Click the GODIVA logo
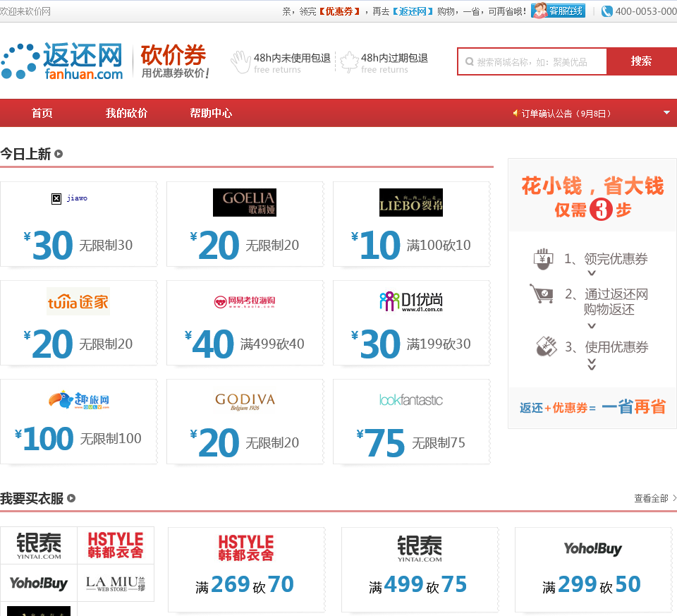Viewport: 677px width, 616px height. [245, 401]
